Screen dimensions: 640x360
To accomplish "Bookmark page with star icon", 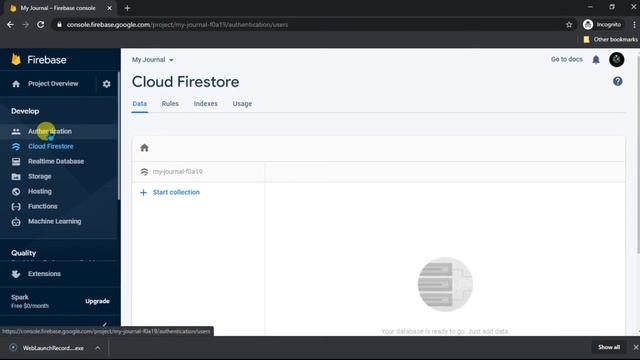I will point(569,25).
